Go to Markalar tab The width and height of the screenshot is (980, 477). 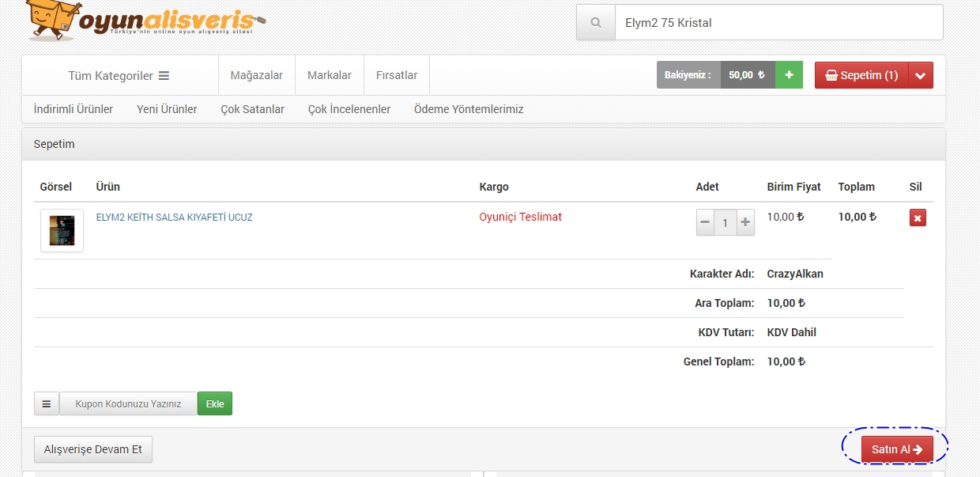click(x=330, y=75)
